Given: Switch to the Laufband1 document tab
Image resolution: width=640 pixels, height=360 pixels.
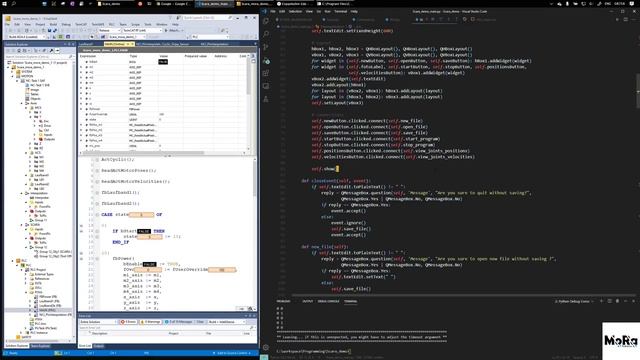Looking at the screenshot, I should (x=86, y=44).
